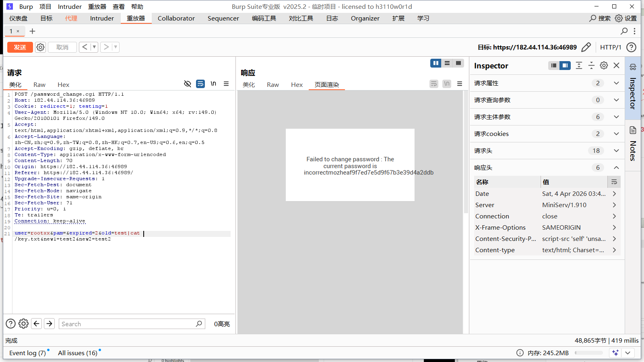
Task: Go to next request with forward arrow
Action: (x=106, y=47)
